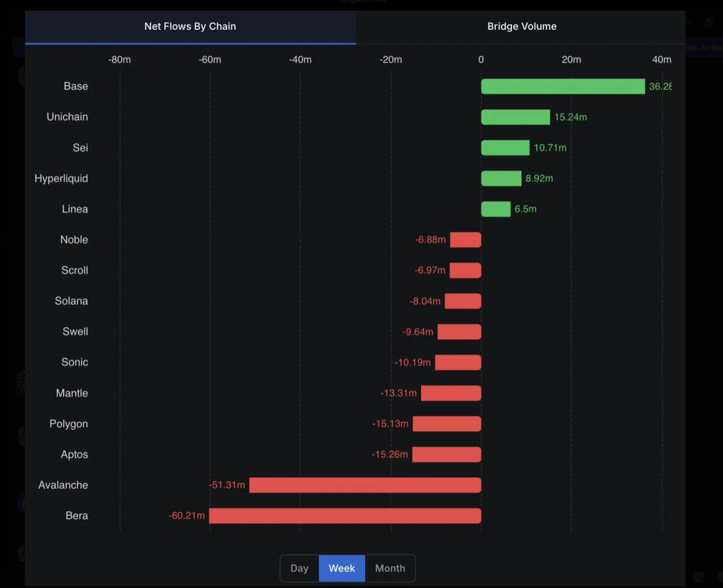Click the Base chain label
This screenshot has width=723, height=588.
(x=76, y=86)
